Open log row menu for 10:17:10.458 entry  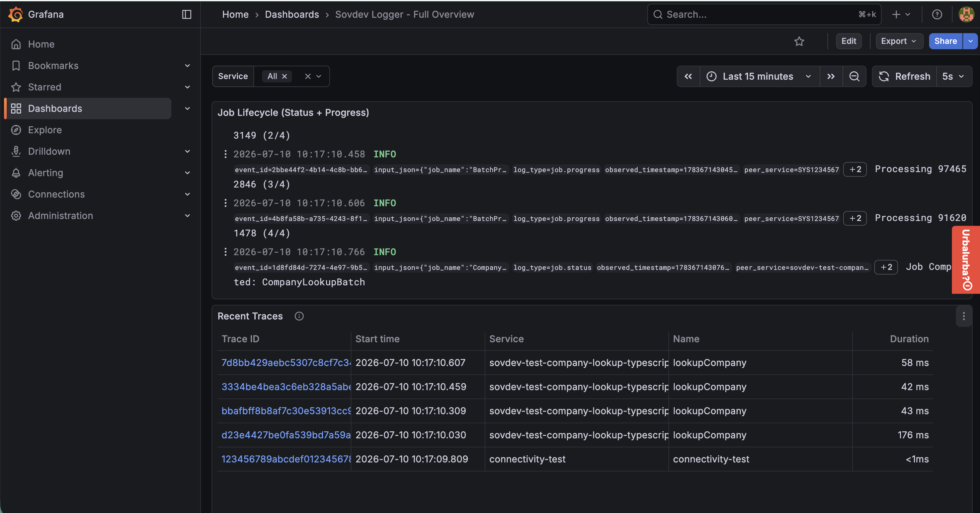[226, 154]
